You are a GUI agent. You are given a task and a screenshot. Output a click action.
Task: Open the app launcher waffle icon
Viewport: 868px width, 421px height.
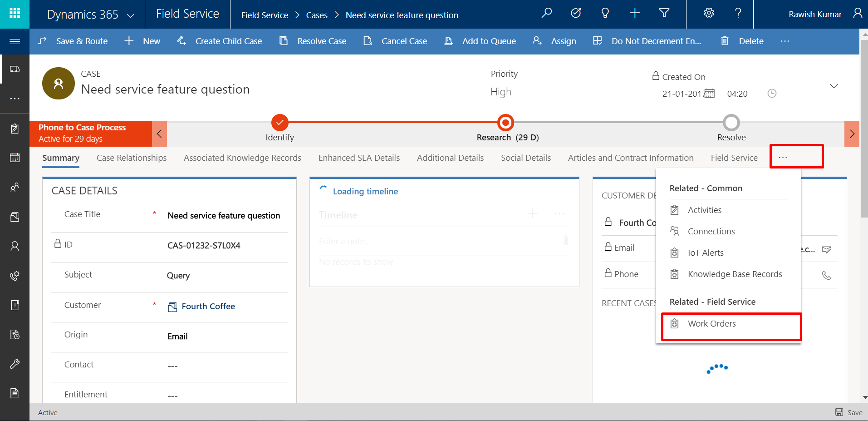click(15, 13)
